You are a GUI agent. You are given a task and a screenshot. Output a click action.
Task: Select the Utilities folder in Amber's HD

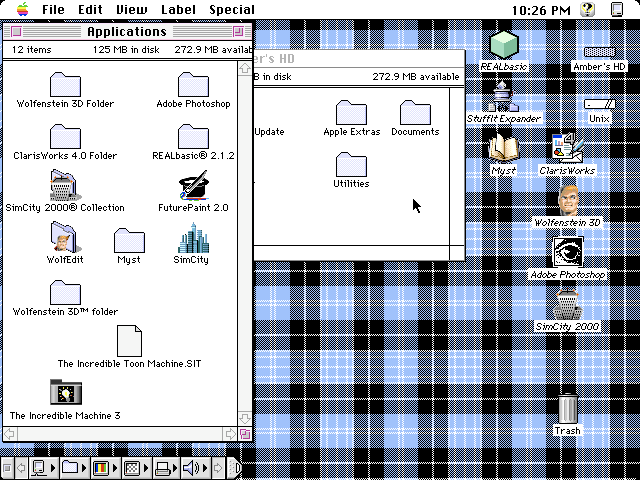point(351,164)
